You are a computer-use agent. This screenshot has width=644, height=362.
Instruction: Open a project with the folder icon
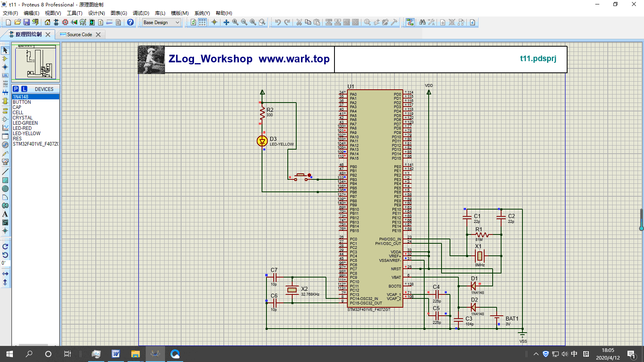(x=17, y=22)
